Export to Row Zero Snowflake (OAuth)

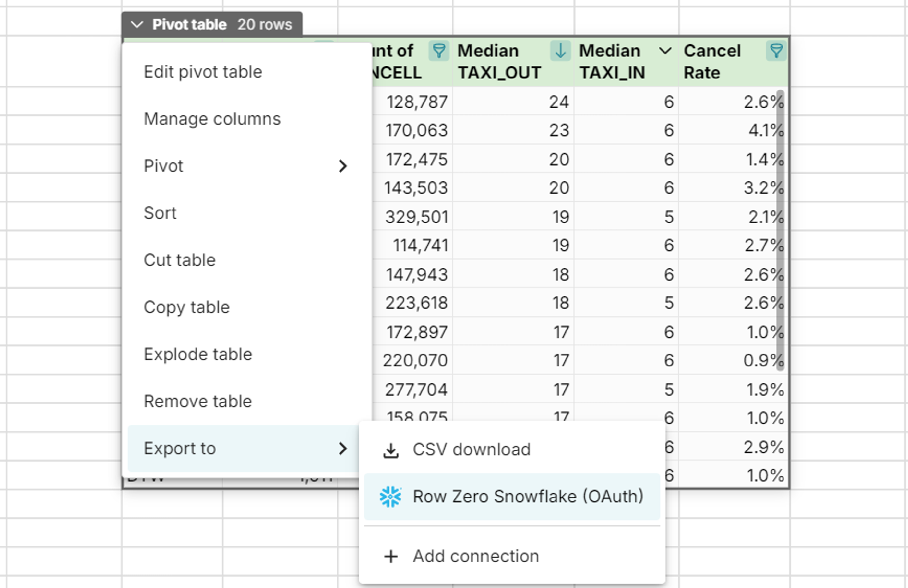pyautogui.click(x=512, y=497)
